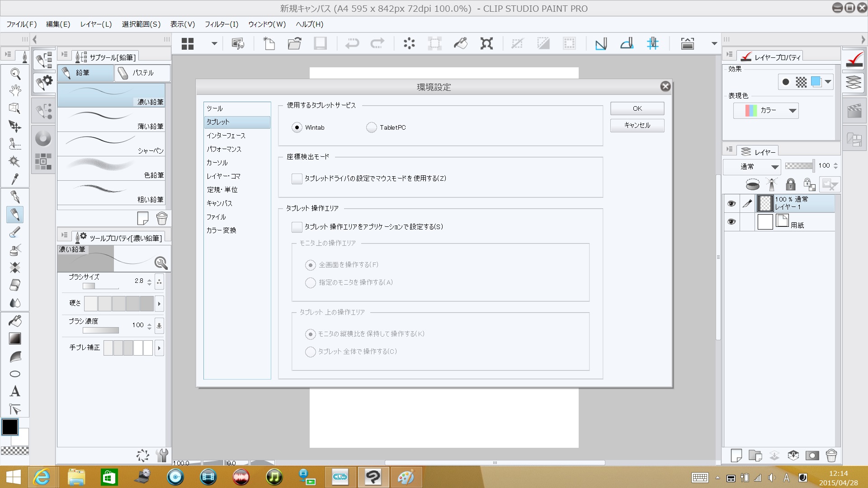Click the OK button
Image resolution: width=868 pixels, height=488 pixels.
tap(637, 108)
